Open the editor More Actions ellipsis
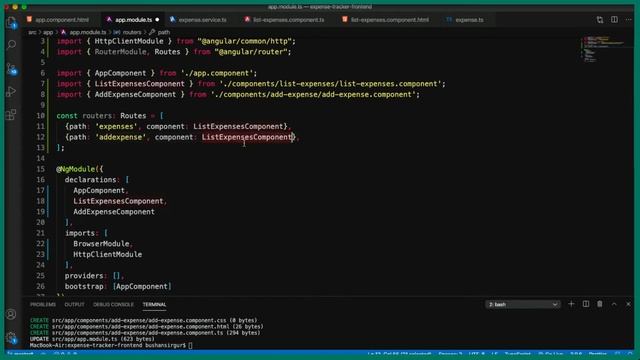This screenshot has width=640, height=360. point(629,20)
